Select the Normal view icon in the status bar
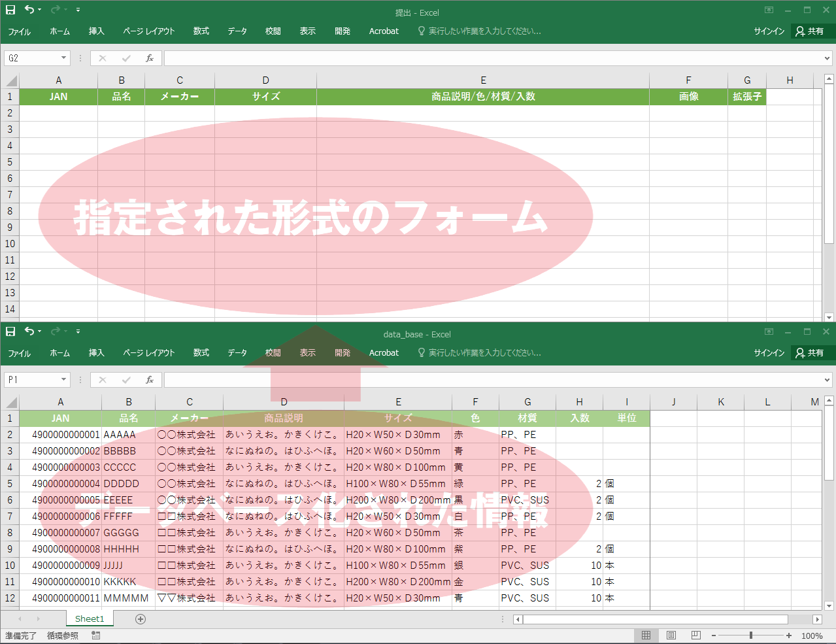Viewport: 836px width, 644px height. pyautogui.click(x=646, y=636)
